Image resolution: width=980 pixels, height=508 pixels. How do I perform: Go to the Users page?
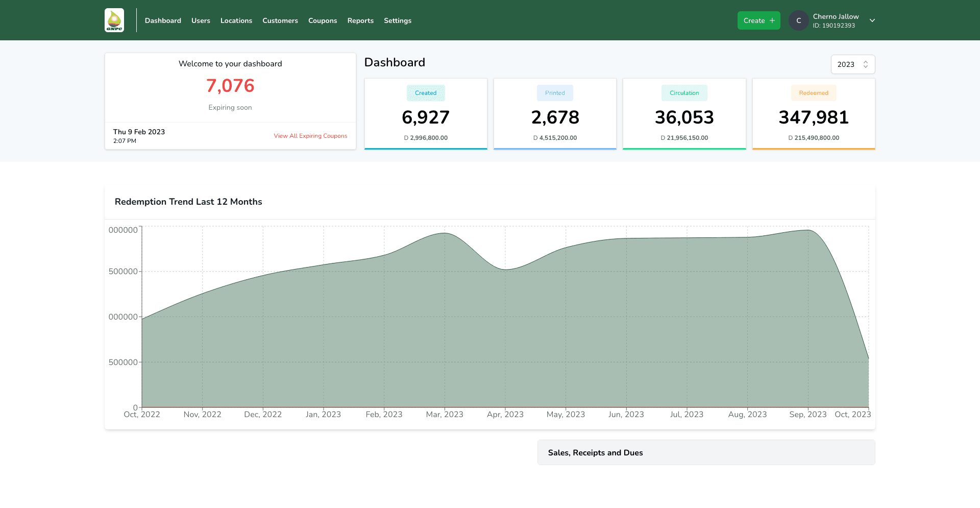coord(201,20)
